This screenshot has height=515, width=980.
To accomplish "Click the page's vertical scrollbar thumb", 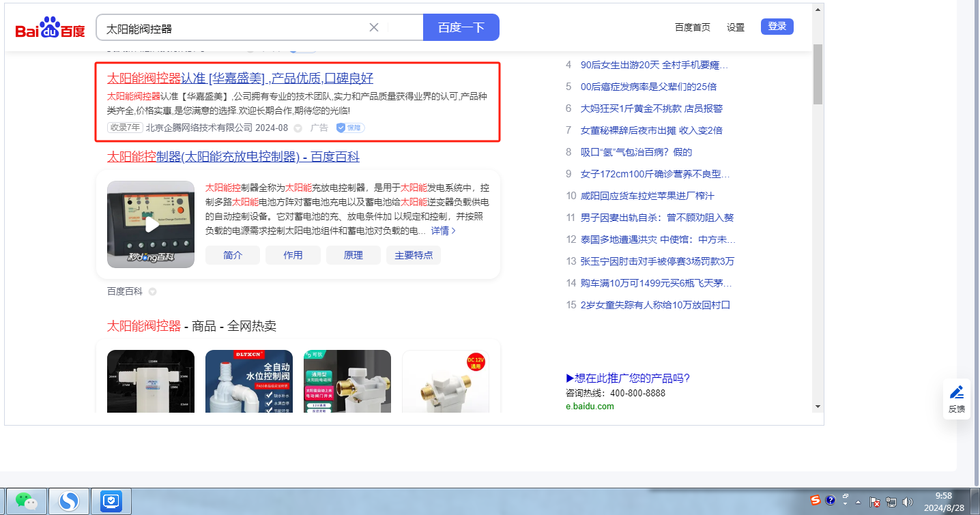I will click(x=818, y=74).
